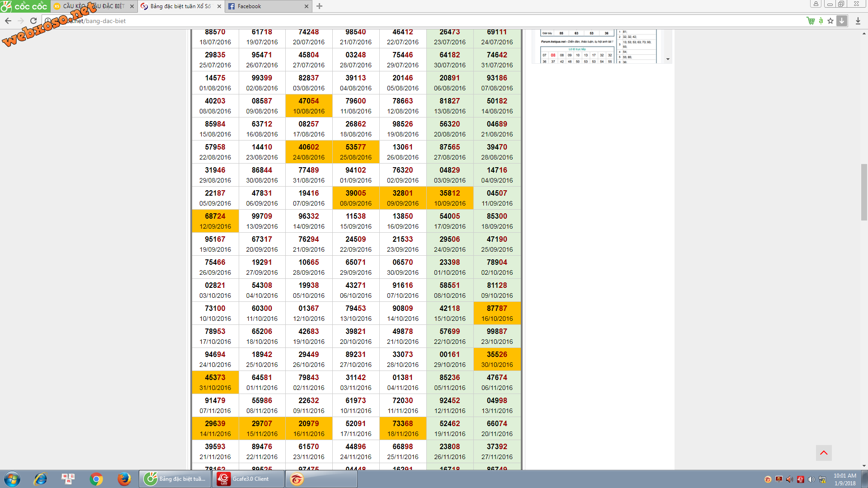Click the gray save-media arrow button
Screen dimensions: 868x488
[x=842, y=21]
